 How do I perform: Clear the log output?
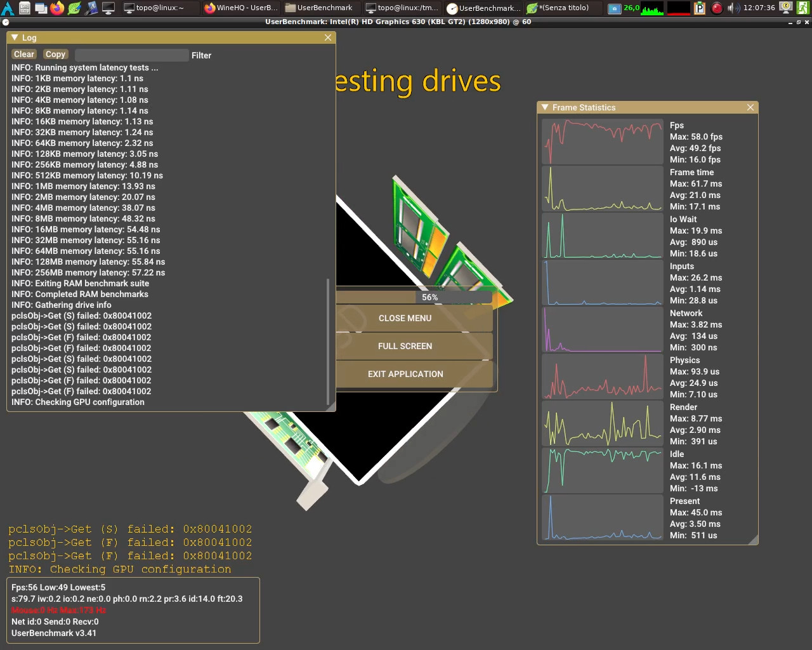pyautogui.click(x=24, y=55)
